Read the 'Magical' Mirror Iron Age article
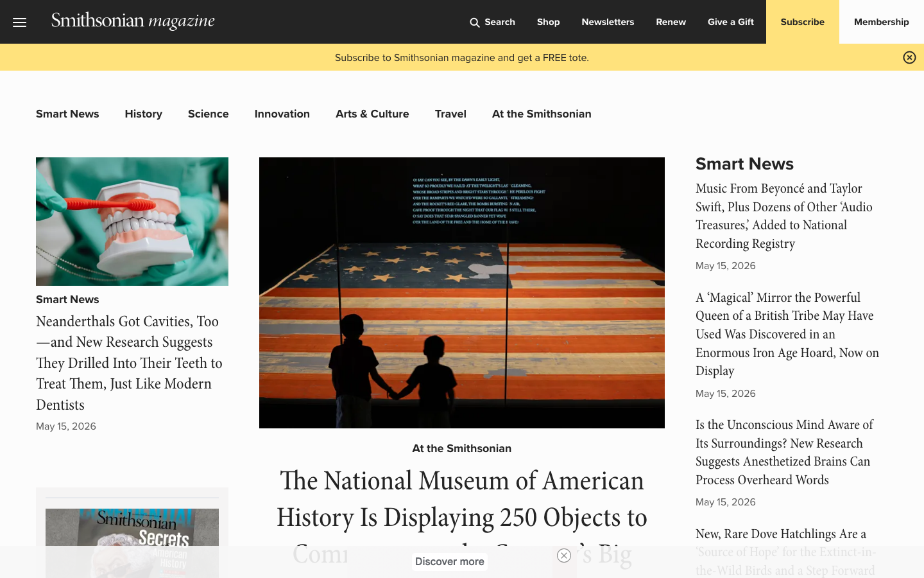924x578 pixels. point(787,334)
